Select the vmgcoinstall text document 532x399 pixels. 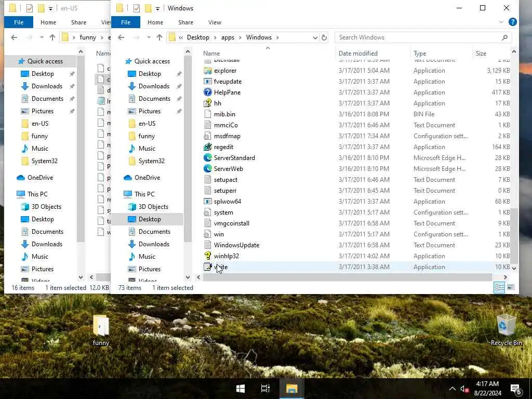pyautogui.click(x=231, y=223)
